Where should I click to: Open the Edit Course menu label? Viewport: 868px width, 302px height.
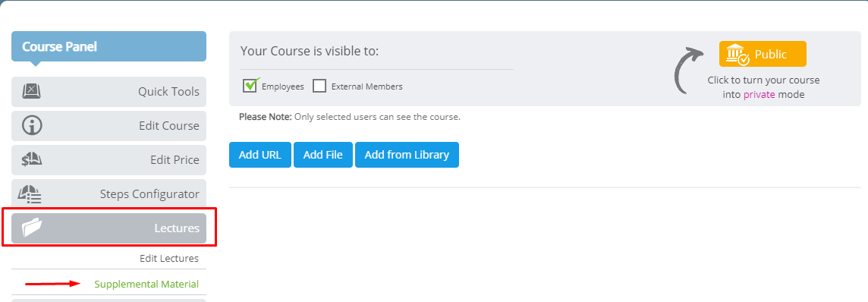[x=169, y=125]
